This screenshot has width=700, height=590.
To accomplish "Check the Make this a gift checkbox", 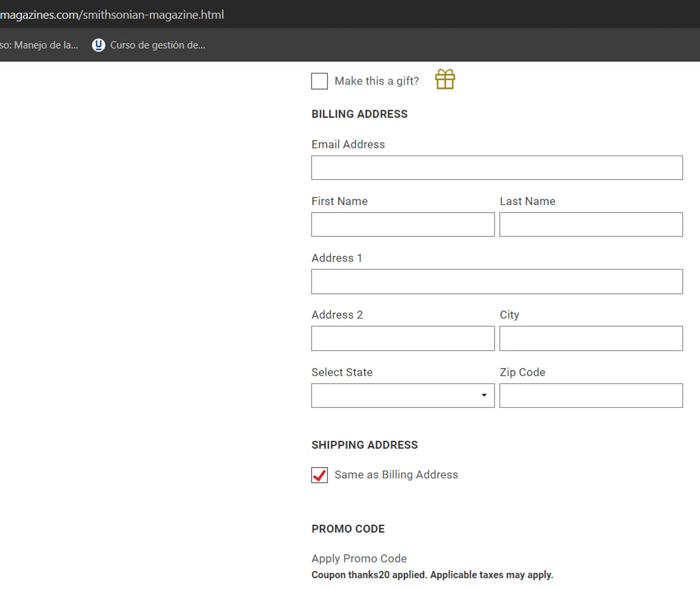I will tap(320, 81).
